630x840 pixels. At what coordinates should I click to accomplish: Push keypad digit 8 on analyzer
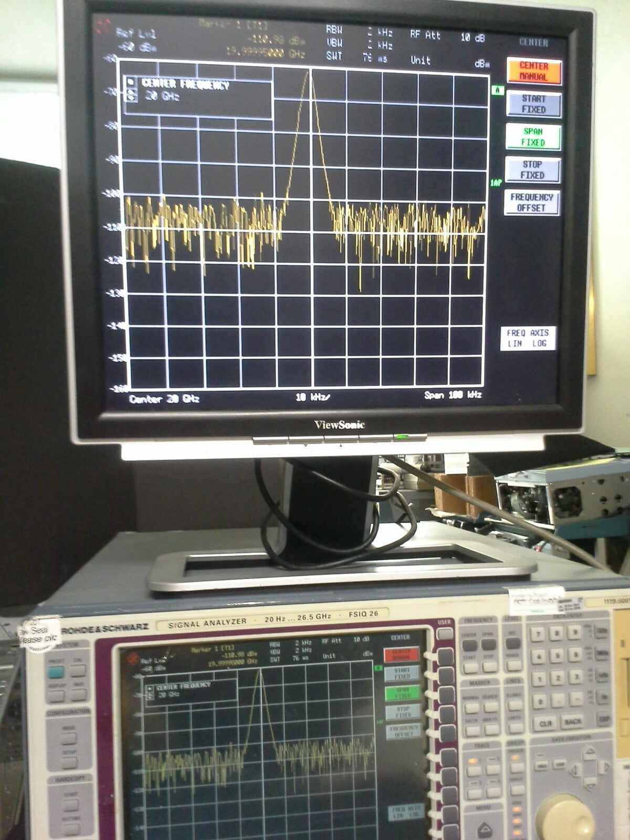[556, 633]
